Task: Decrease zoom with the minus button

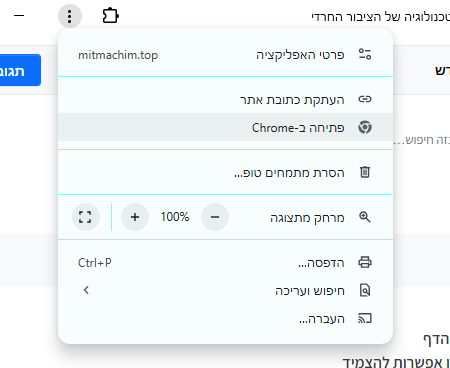Action: tap(215, 217)
